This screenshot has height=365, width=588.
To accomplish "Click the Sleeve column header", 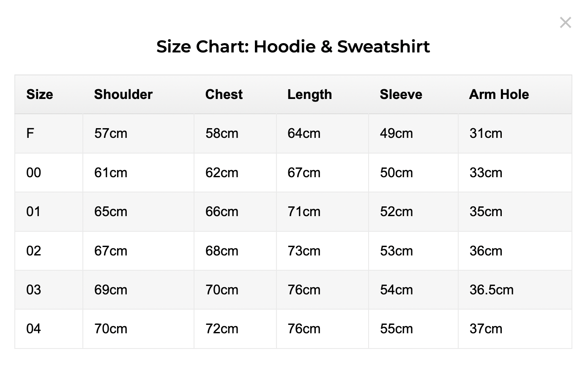I will (401, 94).
